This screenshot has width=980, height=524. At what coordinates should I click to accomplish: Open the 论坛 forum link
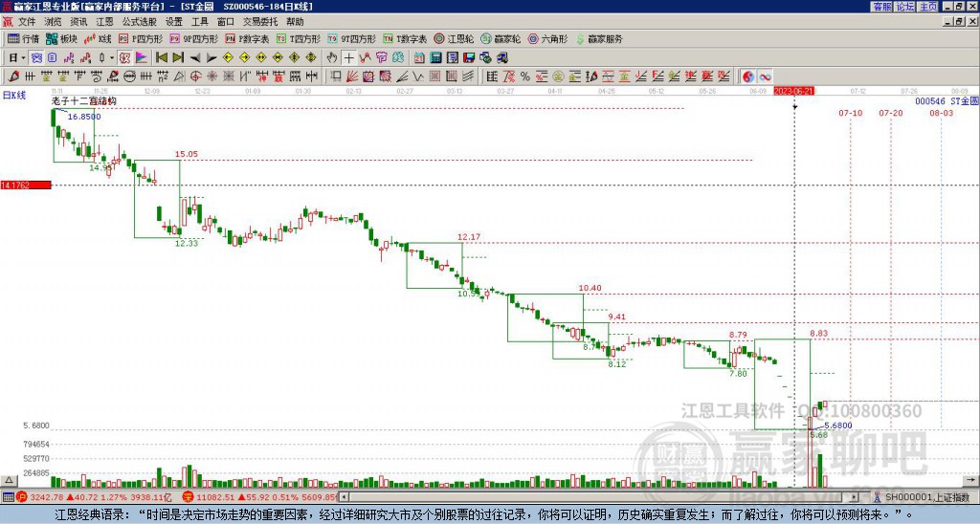click(904, 7)
